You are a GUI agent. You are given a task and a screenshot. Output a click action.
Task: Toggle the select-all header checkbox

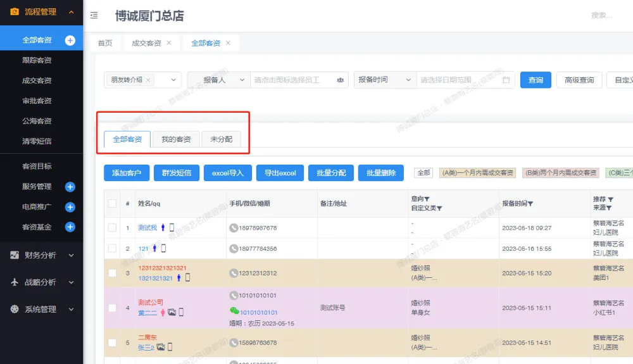coord(112,204)
